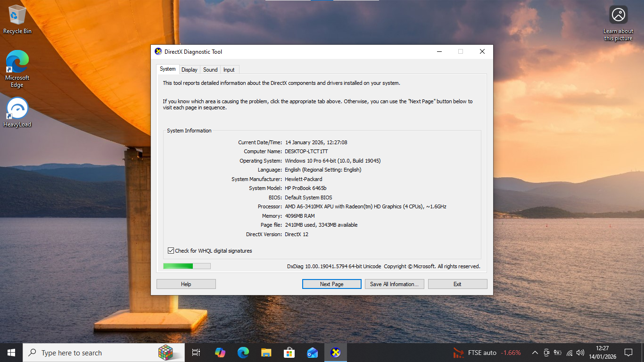The width and height of the screenshot is (644, 362).
Task: Click the Type here to search box
Action: (94, 353)
